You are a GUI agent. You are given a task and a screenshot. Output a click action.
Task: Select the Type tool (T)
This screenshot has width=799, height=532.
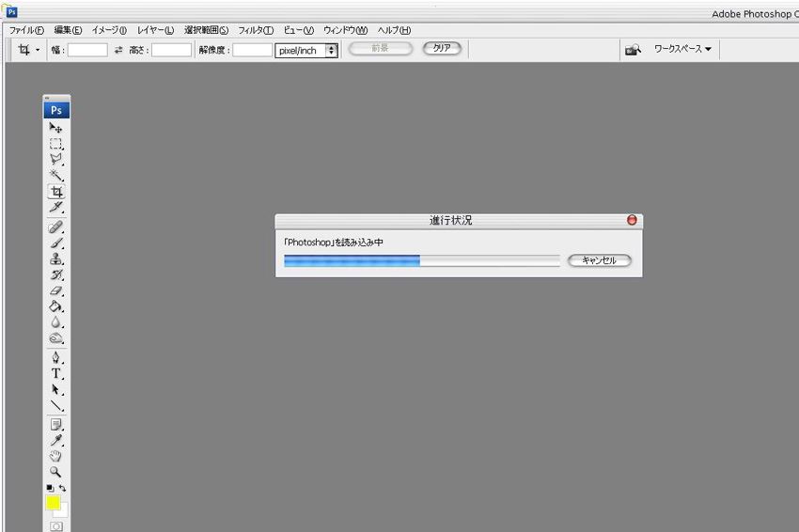[x=56, y=373]
